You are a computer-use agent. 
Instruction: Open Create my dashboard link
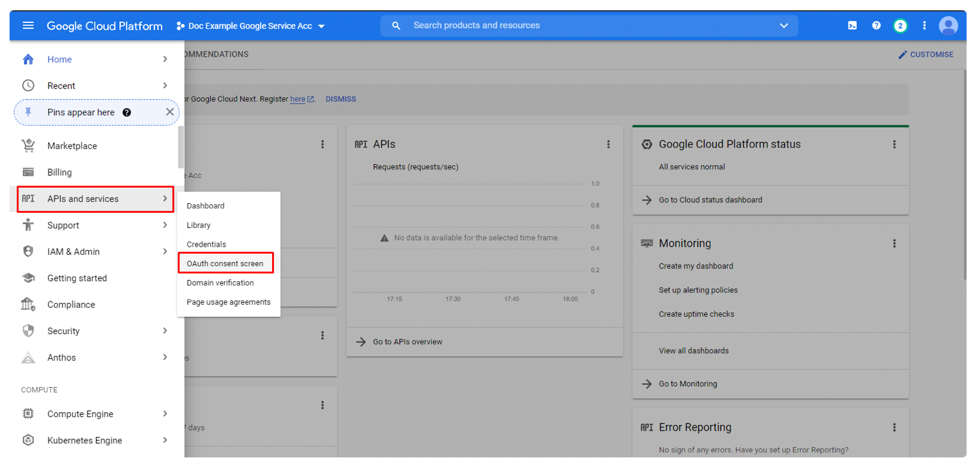(x=696, y=266)
